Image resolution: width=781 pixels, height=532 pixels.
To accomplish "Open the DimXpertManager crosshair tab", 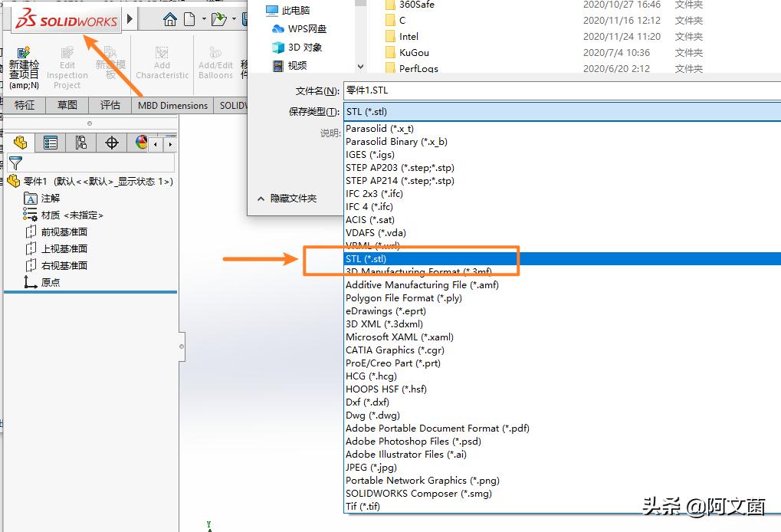I will (x=112, y=143).
